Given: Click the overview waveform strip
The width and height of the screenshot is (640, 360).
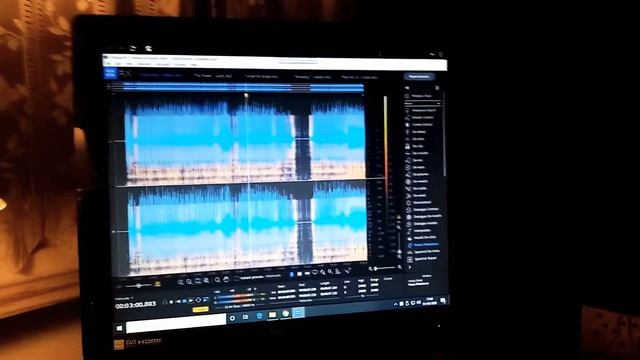Looking at the screenshot, I should pyautogui.click(x=238, y=87).
